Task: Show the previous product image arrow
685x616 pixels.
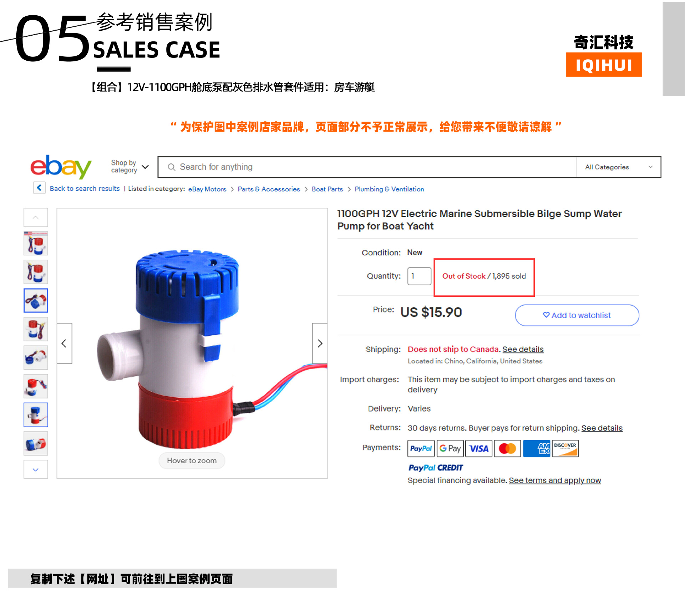Action: coord(65,343)
